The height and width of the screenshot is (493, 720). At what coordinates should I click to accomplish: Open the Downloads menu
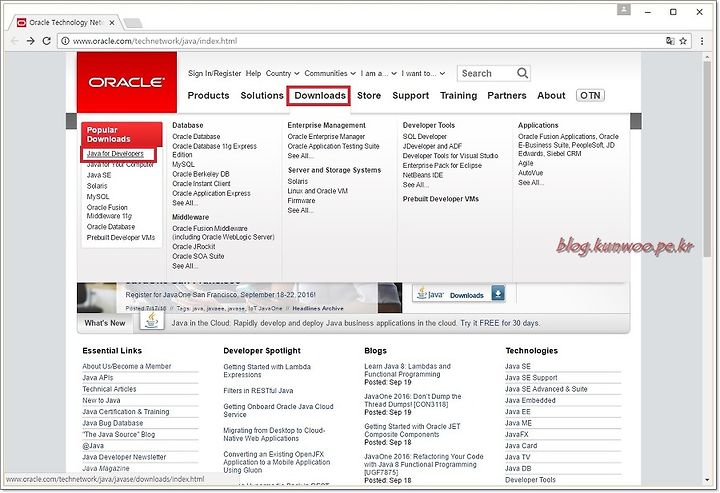point(320,95)
